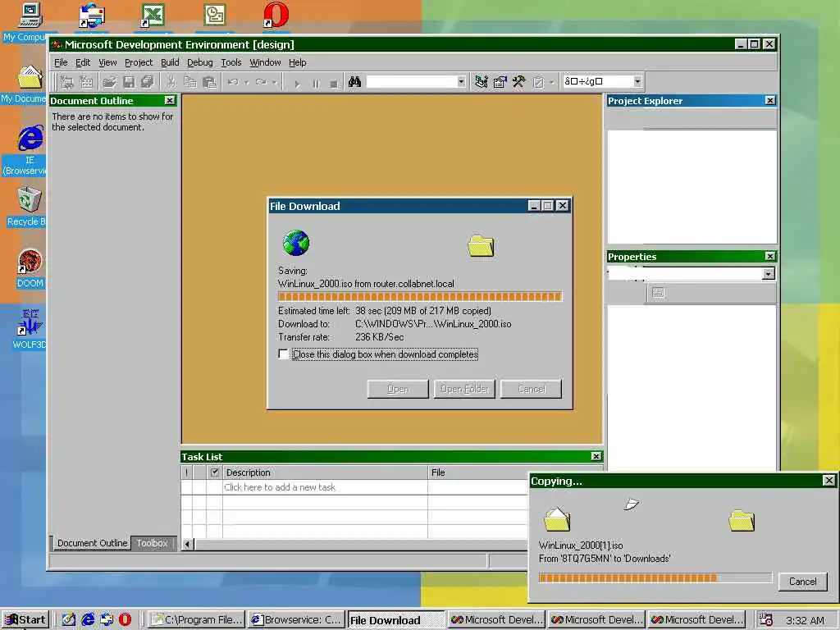Click the Undo arrow icon
This screenshot has width=840, height=630.
(x=232, y=82)
